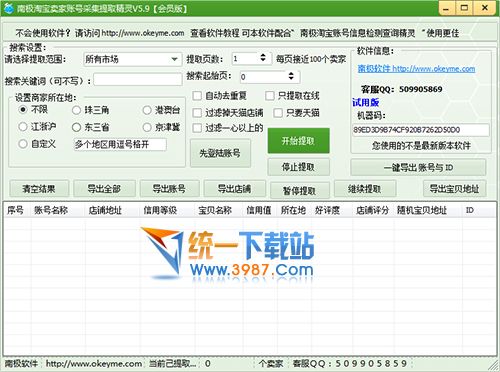Sort by the 信用等级 column header

(160, 210)
